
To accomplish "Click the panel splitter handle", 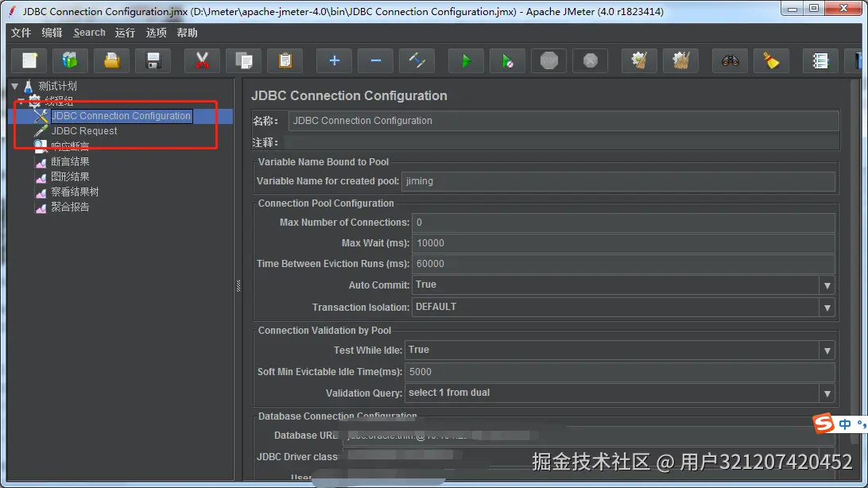I will pos(238,285).
